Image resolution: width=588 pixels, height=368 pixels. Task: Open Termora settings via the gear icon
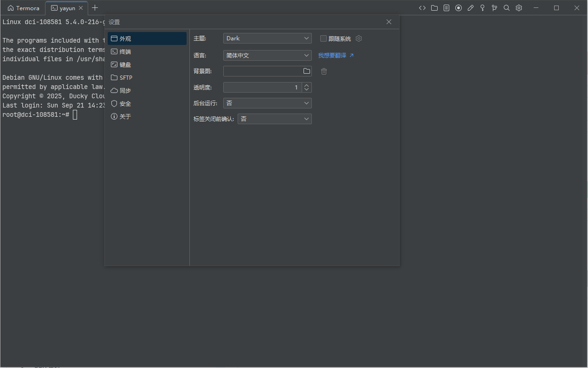(518, 8)
